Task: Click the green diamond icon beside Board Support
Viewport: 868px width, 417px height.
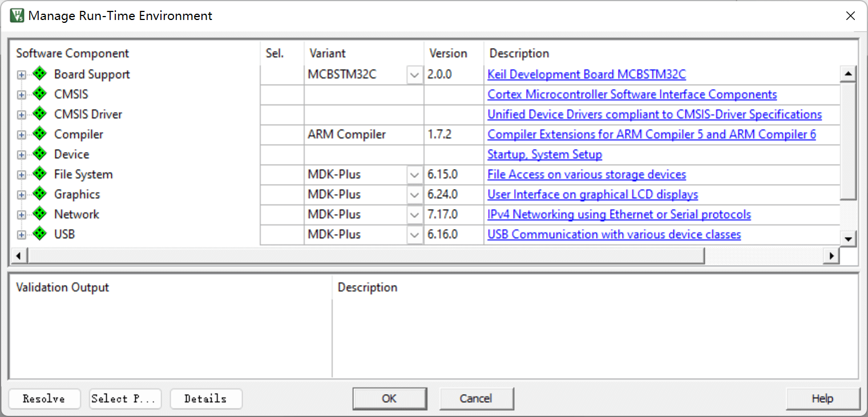Action: pos(39,74)
